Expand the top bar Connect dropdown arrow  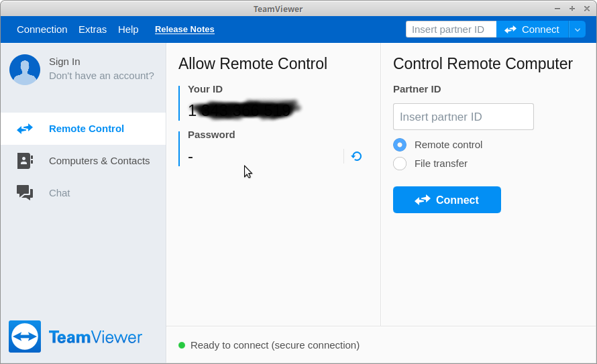(x=577, y=29)
